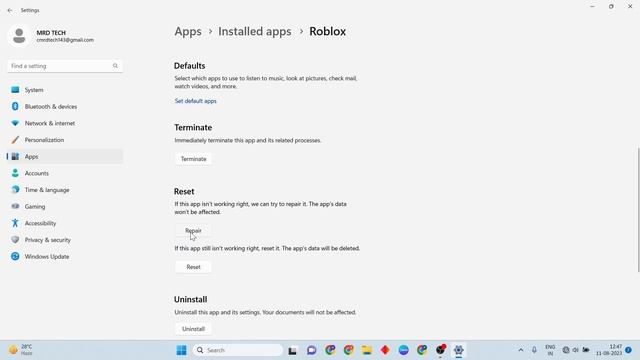The image size is (640, 360).
Task: Click the Terminate button
Action: point(193,159)
